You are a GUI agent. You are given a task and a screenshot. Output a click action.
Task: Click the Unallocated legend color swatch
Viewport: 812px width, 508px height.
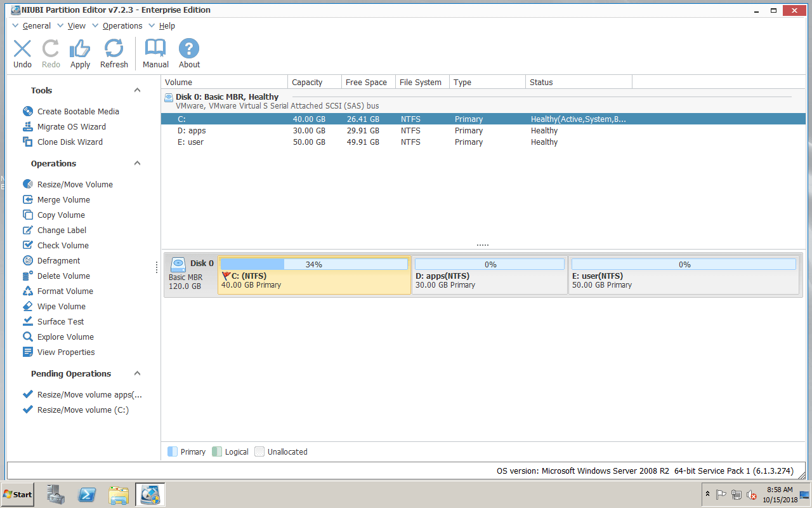pyautogui.click(x=259, y=451)
